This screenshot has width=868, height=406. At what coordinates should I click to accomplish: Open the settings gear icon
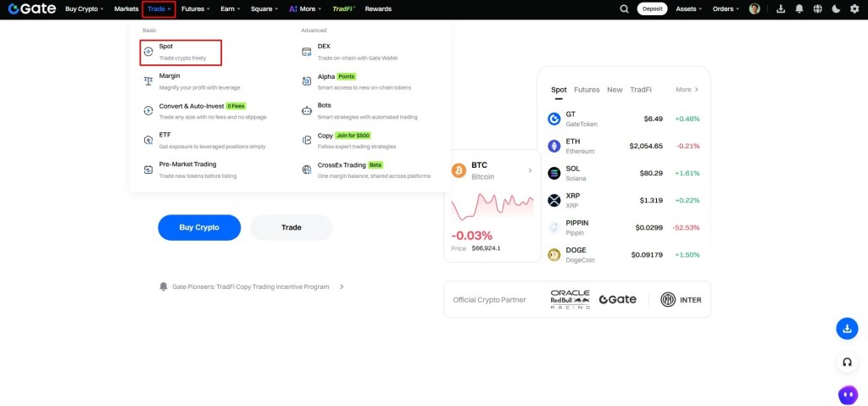click(854, 8)
